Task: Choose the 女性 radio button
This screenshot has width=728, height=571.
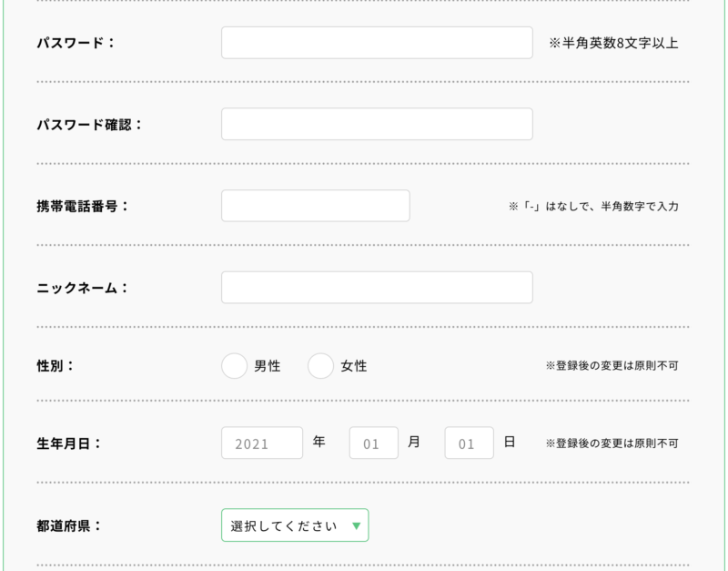Action: pyautogui.click(x=320, y=366)
